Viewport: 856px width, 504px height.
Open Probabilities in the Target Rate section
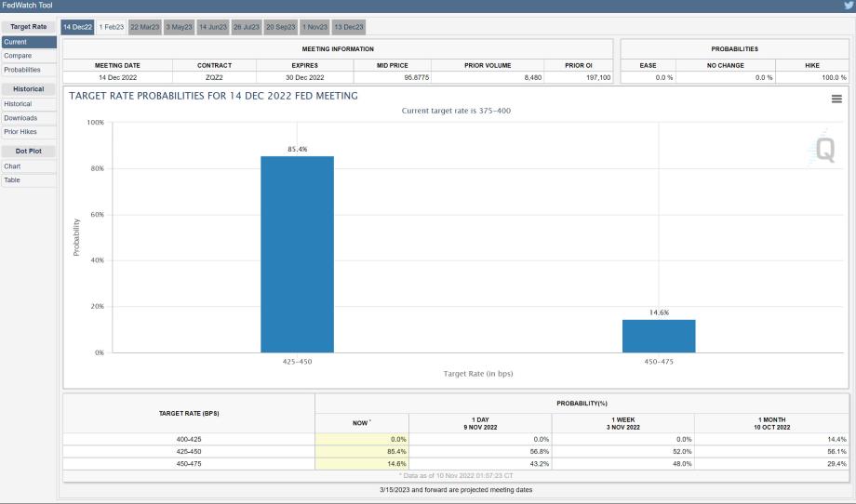(x=22, y=70)
